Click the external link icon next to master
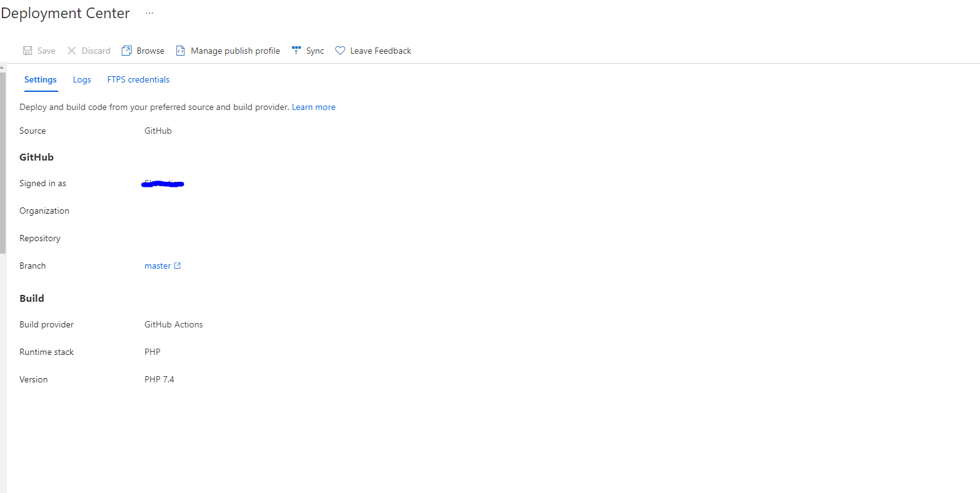Viewport: 980px width, 493px height. click(x=178, y=266)
